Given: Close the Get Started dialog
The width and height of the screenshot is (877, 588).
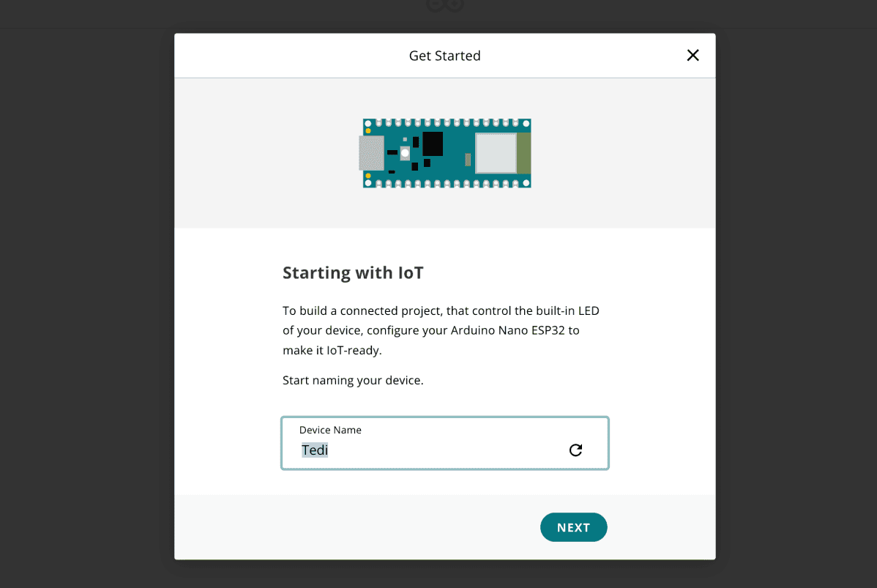Looking at the screenshot, I should (x=693, y=56).
